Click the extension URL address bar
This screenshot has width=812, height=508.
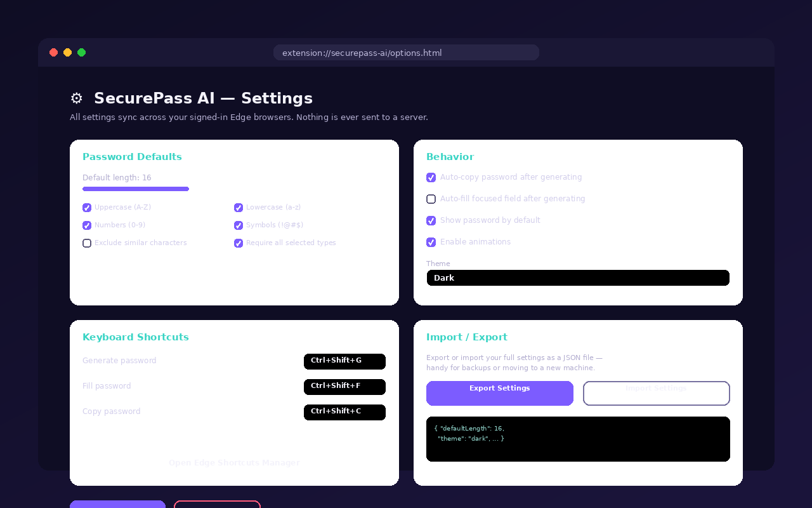(x=406, y=53)
